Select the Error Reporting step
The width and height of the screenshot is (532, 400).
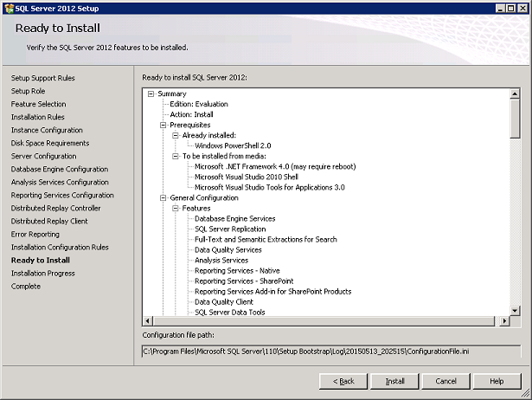pyautogui.click(x=35, y=235)
